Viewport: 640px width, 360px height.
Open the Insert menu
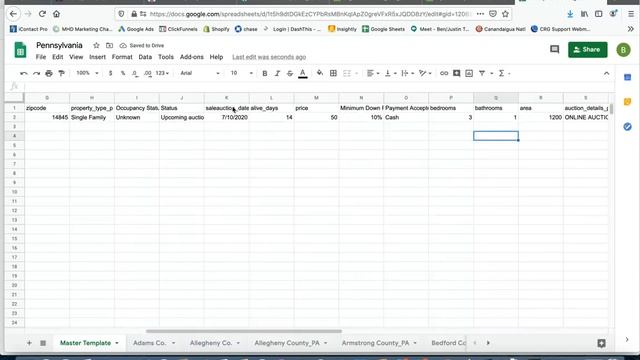[x=98, y=57]
